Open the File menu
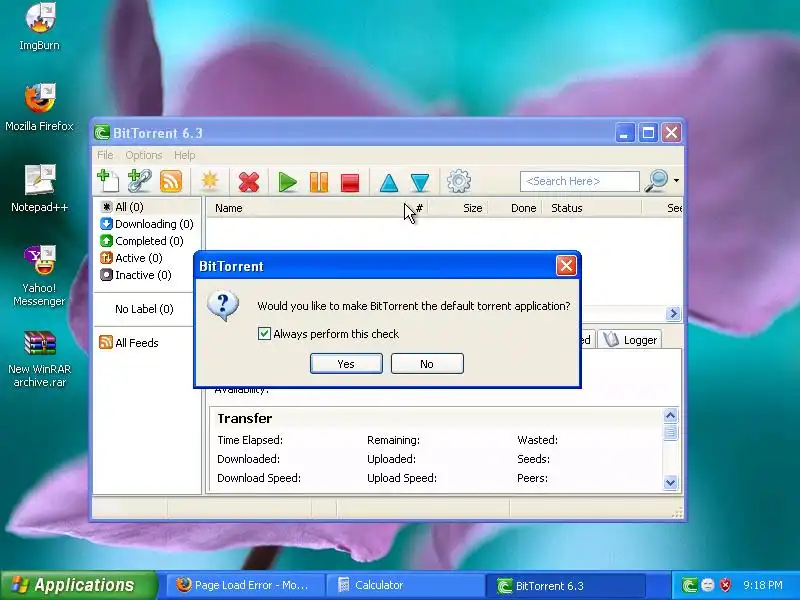800x600 pixels. [105, 155]
